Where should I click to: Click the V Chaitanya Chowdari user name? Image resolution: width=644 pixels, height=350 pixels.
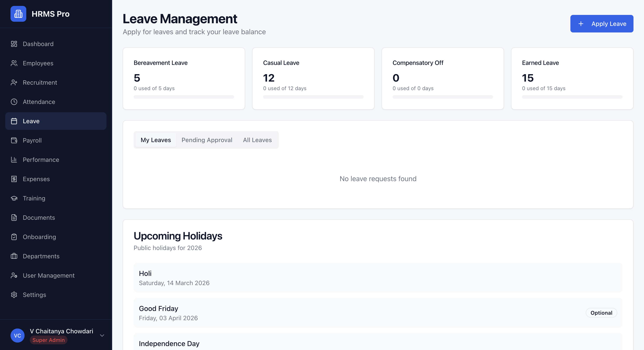62,331
